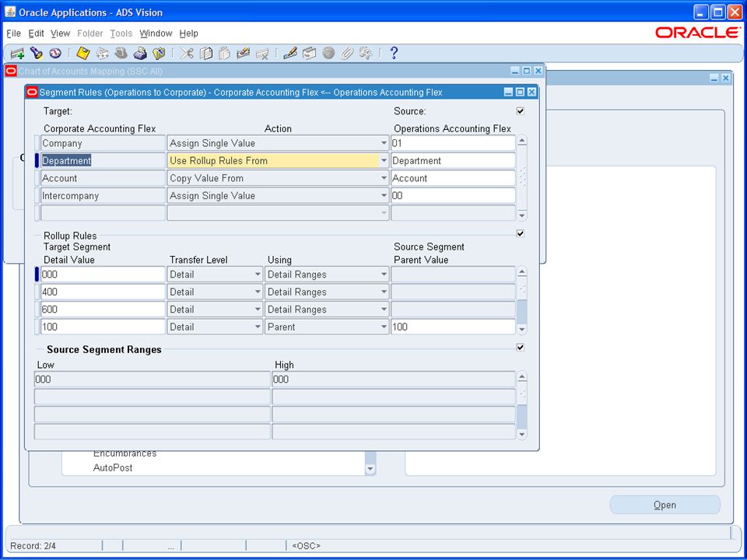Open Transfer Level dropdown for value 000

(x=258, y=275)
